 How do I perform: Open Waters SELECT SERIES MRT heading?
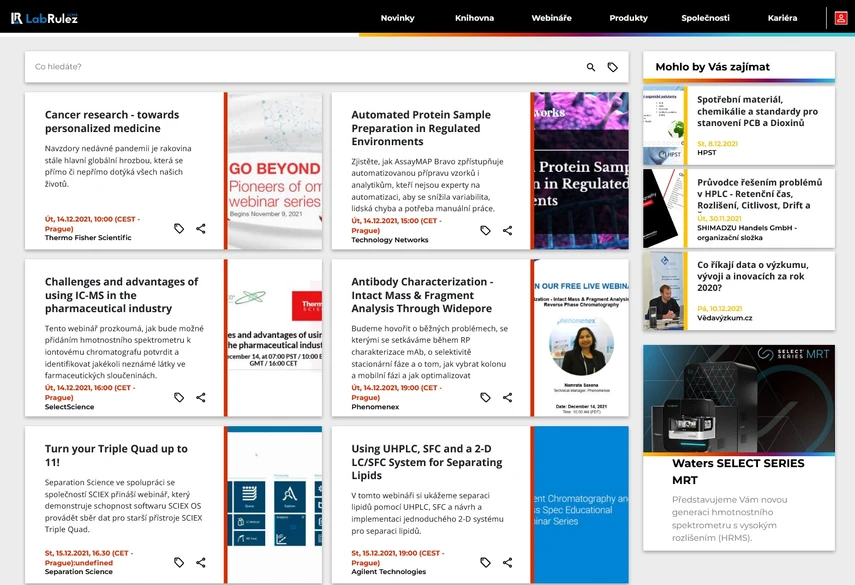[738, 472]
